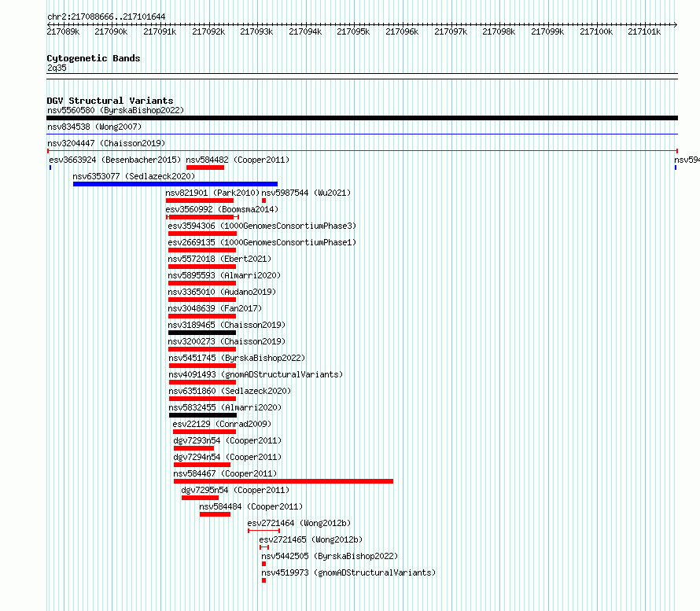Image resolution: width=700 pixels, height=611 pixels.
Task: Open nsv584467 (Cooper2011) variant label
Action: (x=225, y=473)
